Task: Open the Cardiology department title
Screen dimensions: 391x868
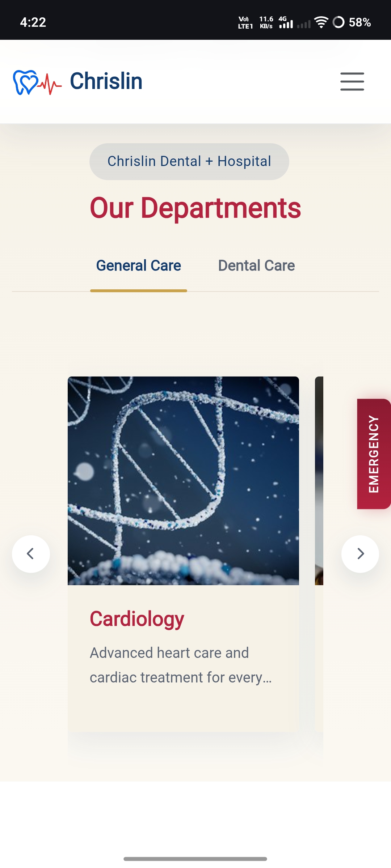Action: 137,619
